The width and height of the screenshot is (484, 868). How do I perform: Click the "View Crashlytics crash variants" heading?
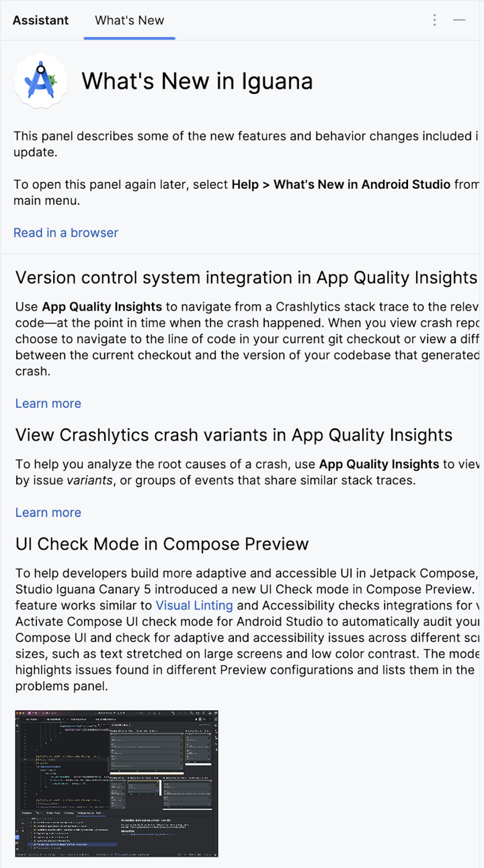pyautogui.click(x=233, y=435)
